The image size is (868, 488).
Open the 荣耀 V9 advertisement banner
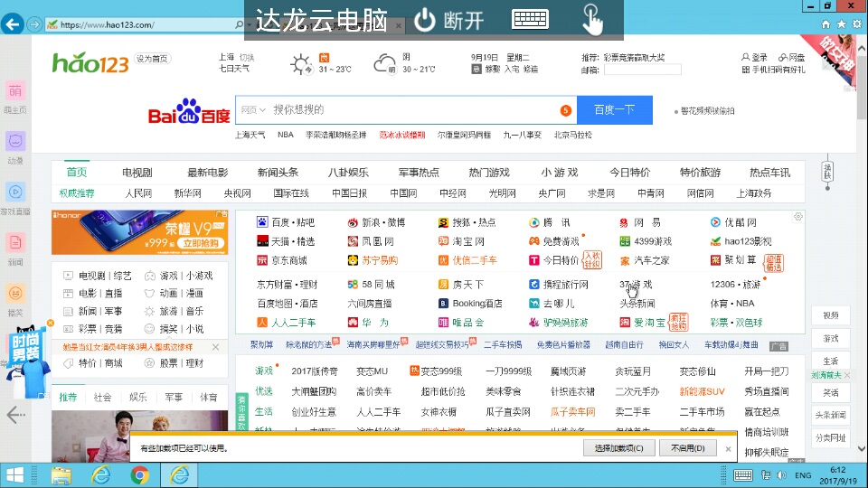coord(139,232)
